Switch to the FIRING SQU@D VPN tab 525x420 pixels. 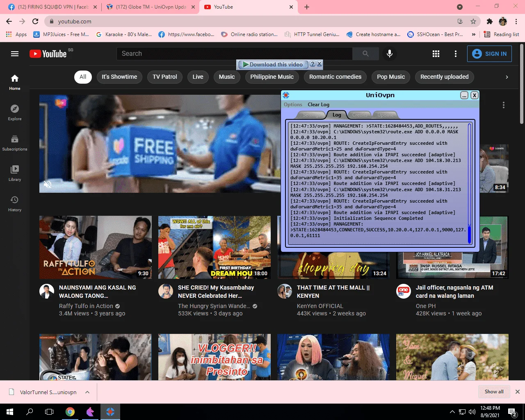click(52, 7)
